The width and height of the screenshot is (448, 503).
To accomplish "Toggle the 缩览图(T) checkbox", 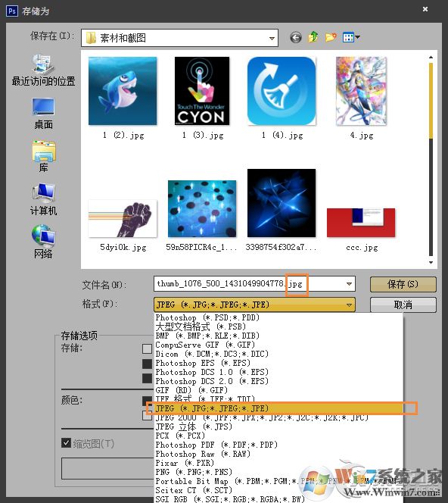I will click(66, 443).
